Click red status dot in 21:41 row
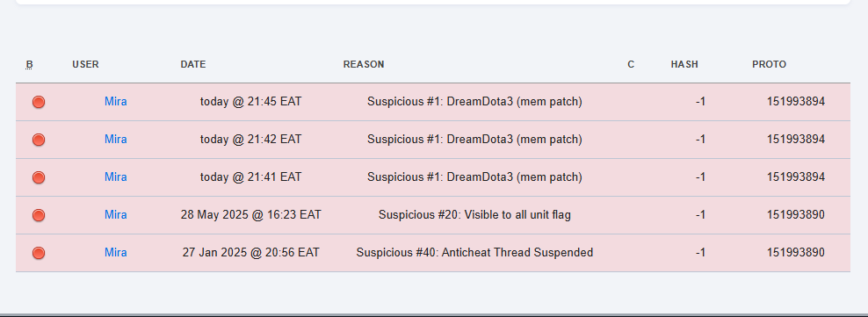868x317 pixels. (x=38, y=177)
